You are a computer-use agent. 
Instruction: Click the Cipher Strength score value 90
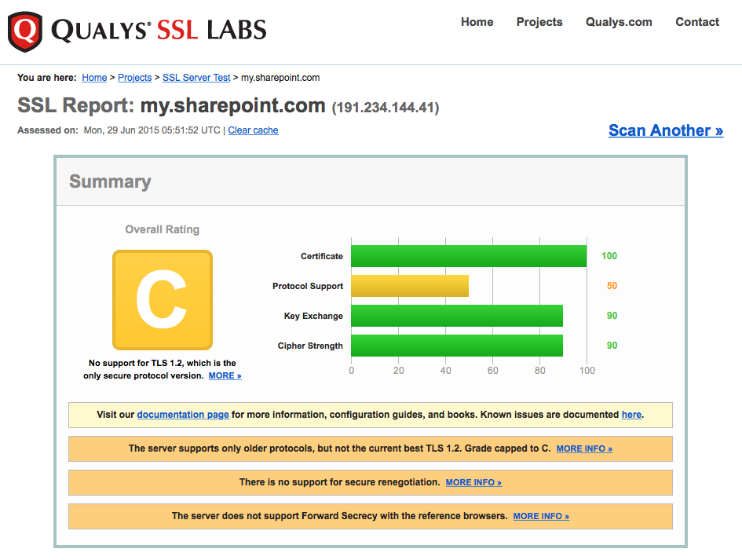pyautogui.click(x=612, y=346)
